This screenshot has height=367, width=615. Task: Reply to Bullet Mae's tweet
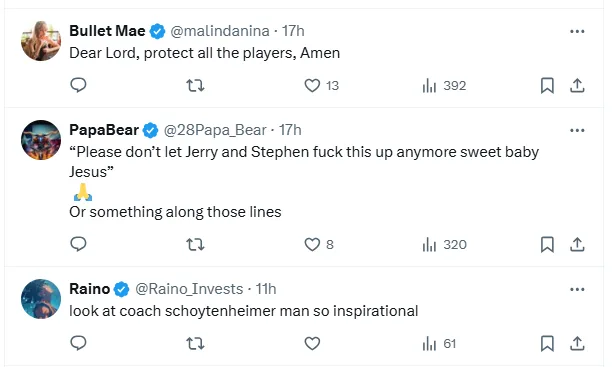[78, 85]
